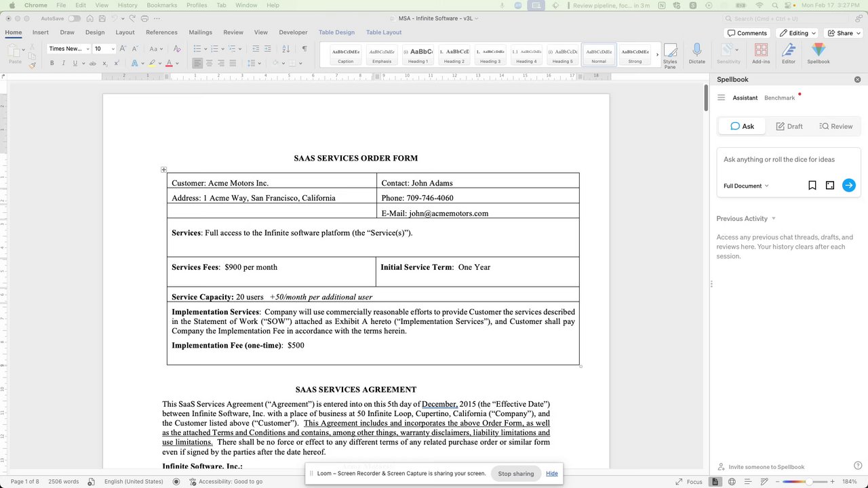Switch to the References ribbon tab

point(161,32)
